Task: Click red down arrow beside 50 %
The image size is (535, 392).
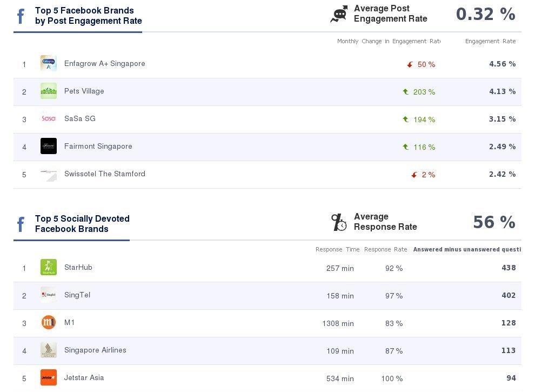Action: click(410, 64)
